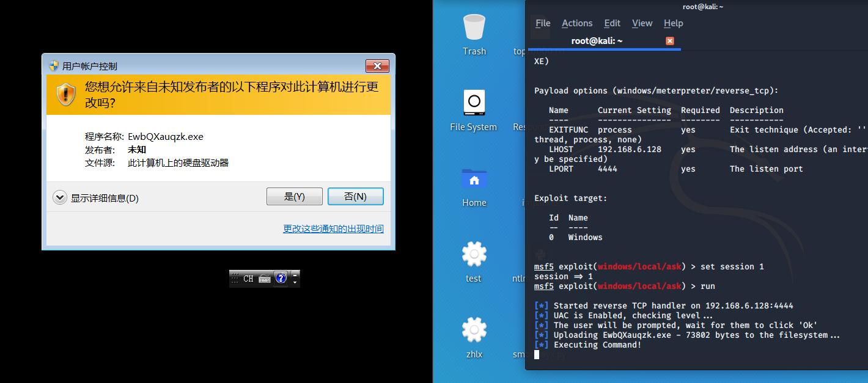The image size is (868, 383).
Task: Click the Windows exploit target row
Action: pyautogui.click(x=576, y=237)
